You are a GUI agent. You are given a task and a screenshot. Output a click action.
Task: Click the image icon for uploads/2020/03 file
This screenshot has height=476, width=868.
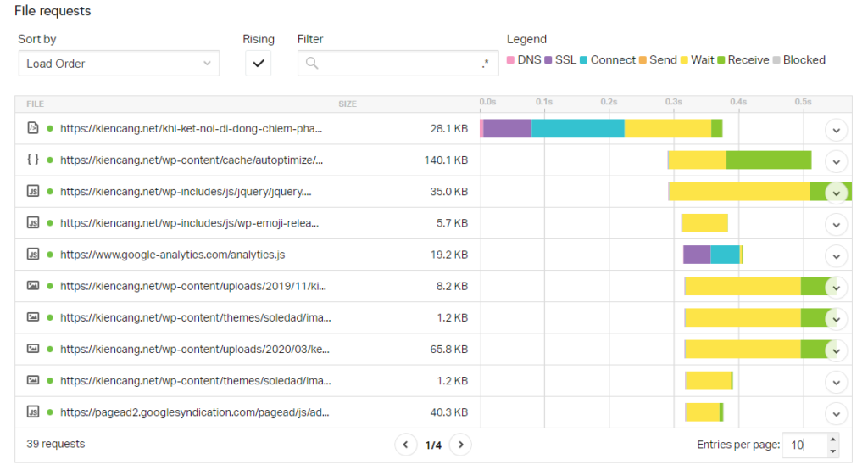click(x=33, y=349)
